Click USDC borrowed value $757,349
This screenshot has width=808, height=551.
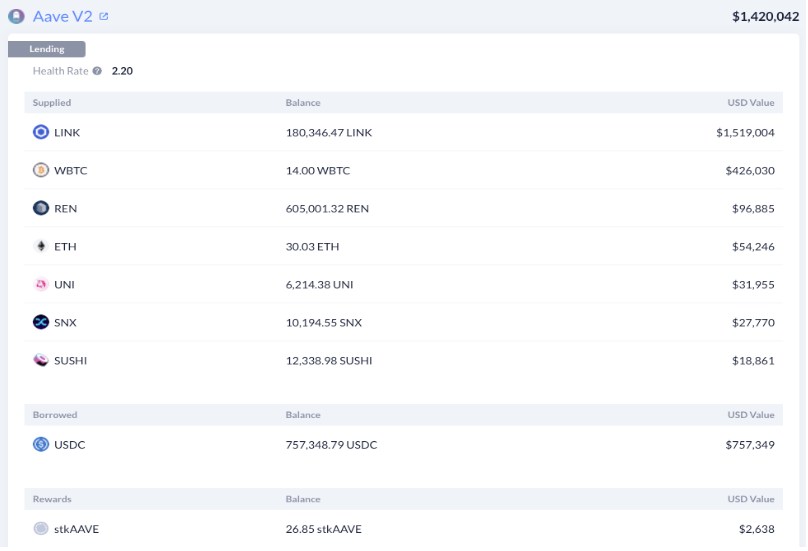coord(750,444)
